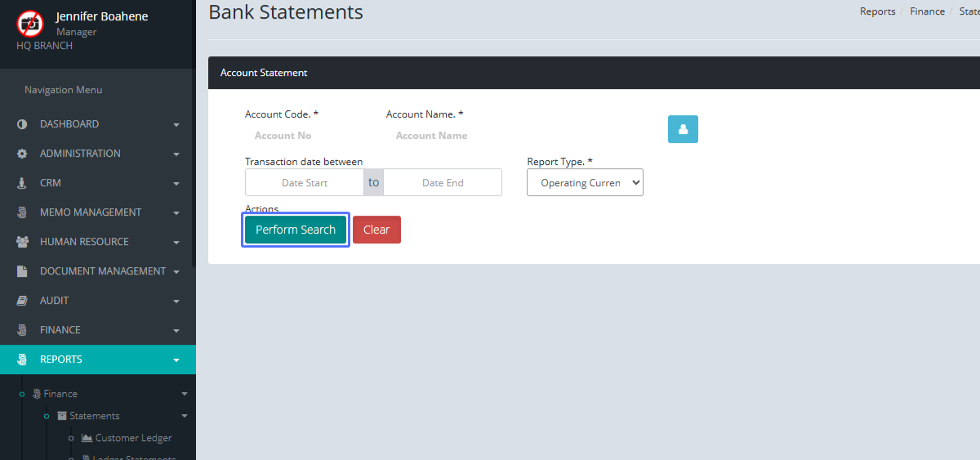Click the red Clear button
The width and height of the screenshot is (980, 460).
376,230
